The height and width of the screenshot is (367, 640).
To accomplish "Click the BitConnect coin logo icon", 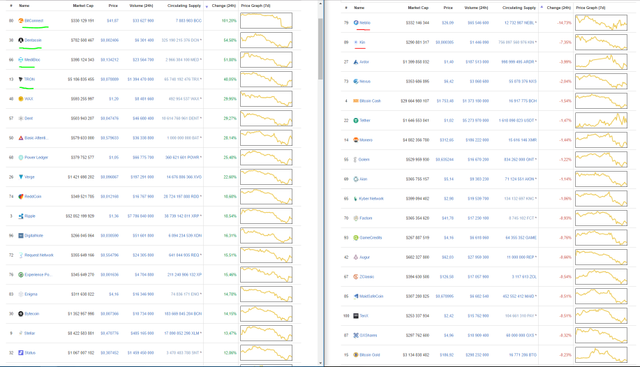I will tap(21, 20).
